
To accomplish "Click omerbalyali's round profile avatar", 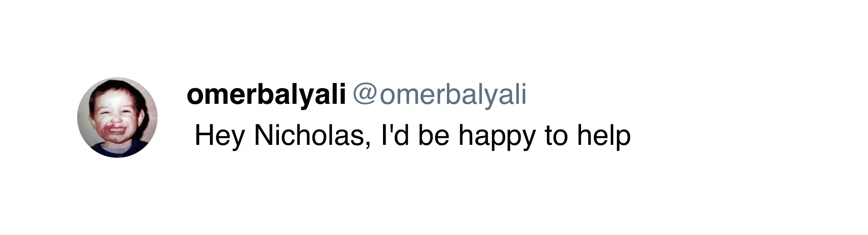I will pos(117,117).
